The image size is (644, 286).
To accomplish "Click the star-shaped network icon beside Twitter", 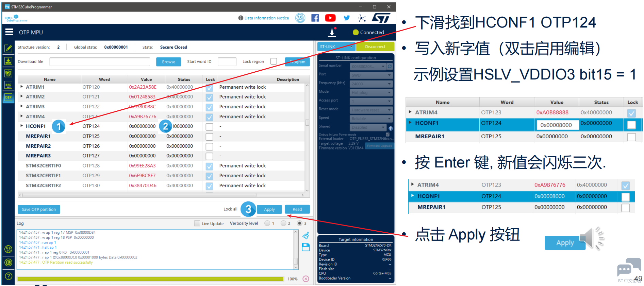I will 362,18.
